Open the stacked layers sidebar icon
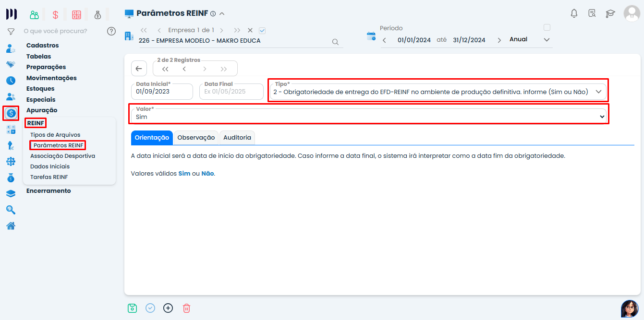This screenshot has height=320, width=644. coord(11,194)
